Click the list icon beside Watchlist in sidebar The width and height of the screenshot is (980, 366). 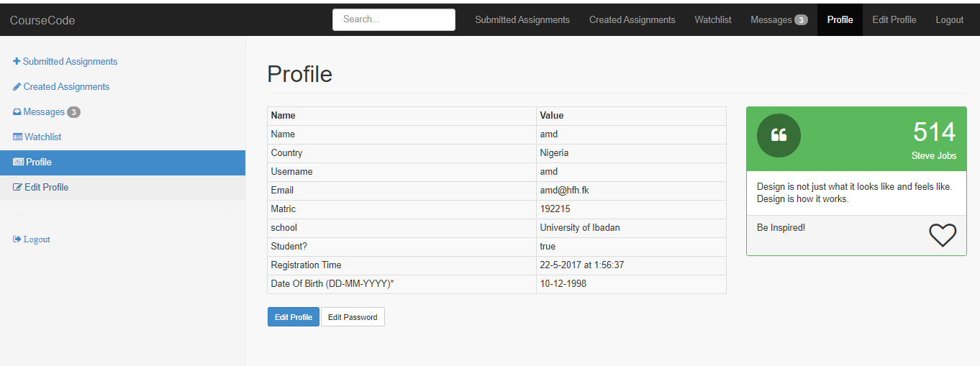pos(18,137)
